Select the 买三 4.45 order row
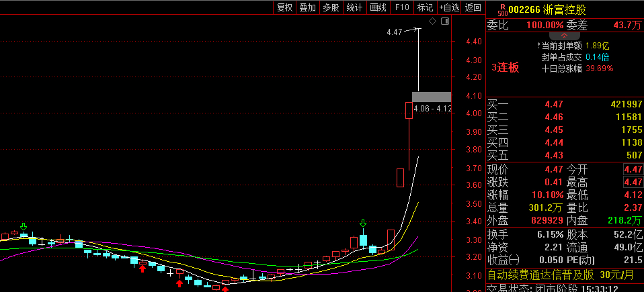 click(565, 130)
